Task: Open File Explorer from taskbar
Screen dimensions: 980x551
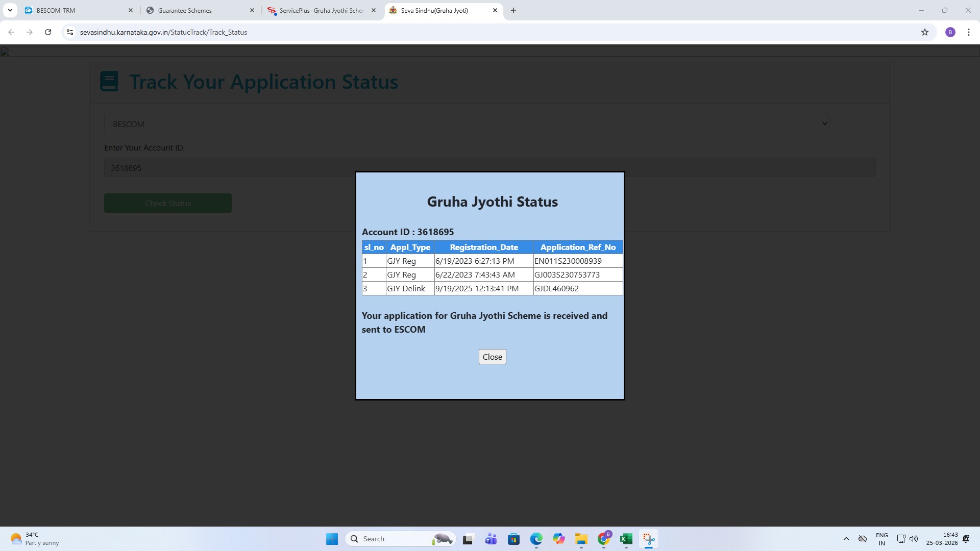Action: click(x=581, y=539)
